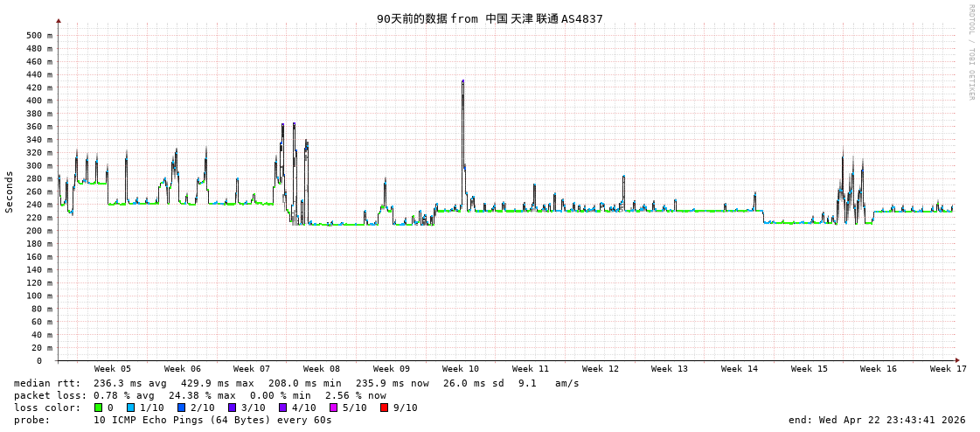This screenshot has height=432, width=980.
Task: Select the packet loss statistics line
Action: tap(200, 395)
